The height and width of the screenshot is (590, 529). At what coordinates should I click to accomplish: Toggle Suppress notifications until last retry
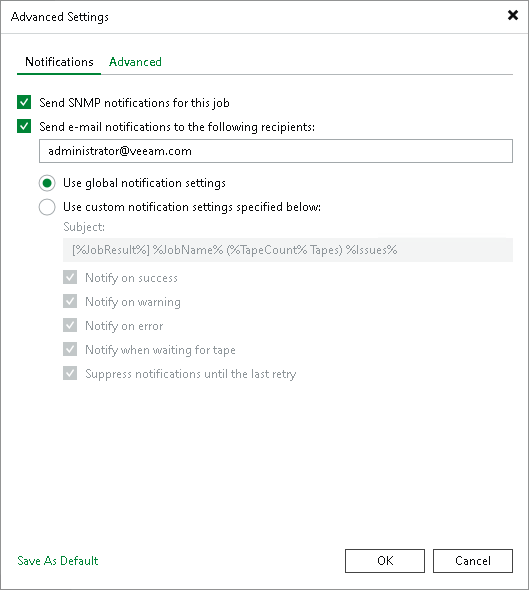pos(70,374)
